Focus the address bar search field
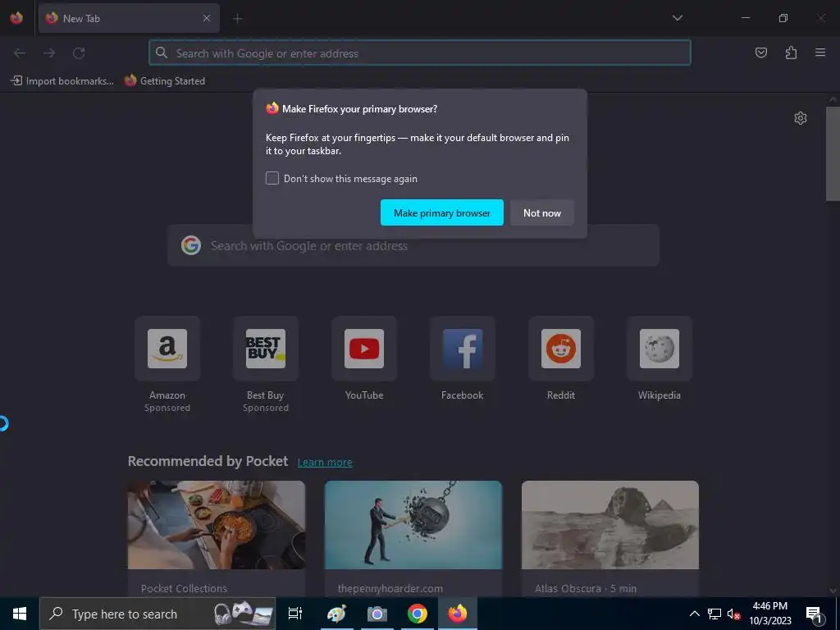 click(x=420, y=53)
